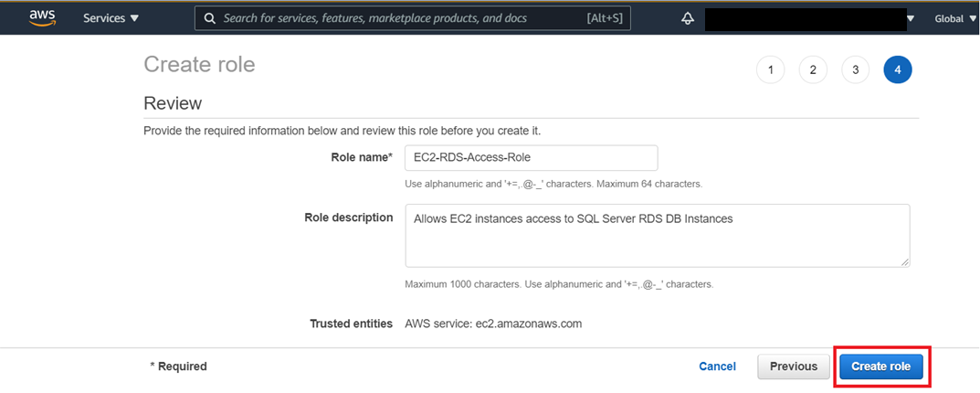This screenshot has height=393, width=980.
Task: Click the Role description text area
Action: point(658,236)
